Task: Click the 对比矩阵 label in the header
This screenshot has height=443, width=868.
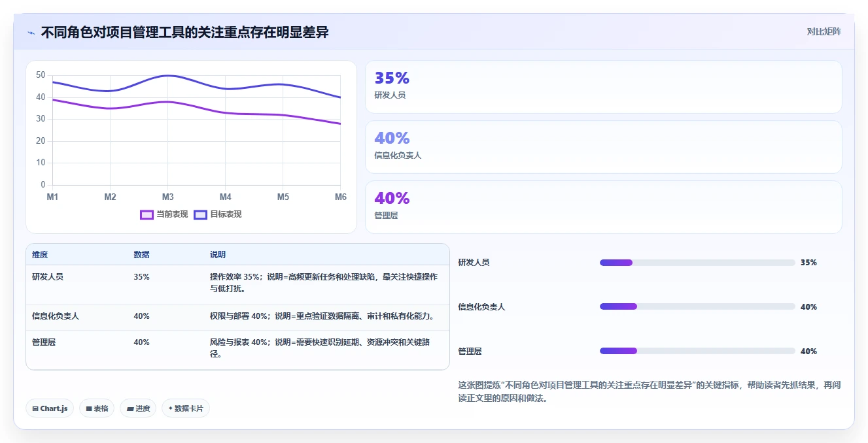Action: [824, 31]
